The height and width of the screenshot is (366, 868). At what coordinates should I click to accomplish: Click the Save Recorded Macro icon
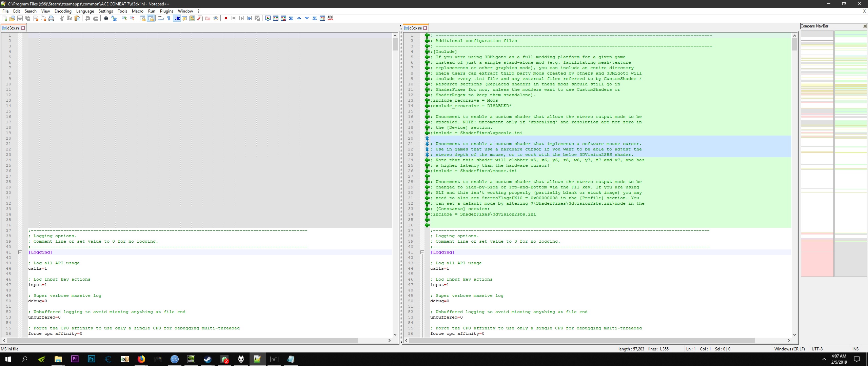(x=257, y=18)
